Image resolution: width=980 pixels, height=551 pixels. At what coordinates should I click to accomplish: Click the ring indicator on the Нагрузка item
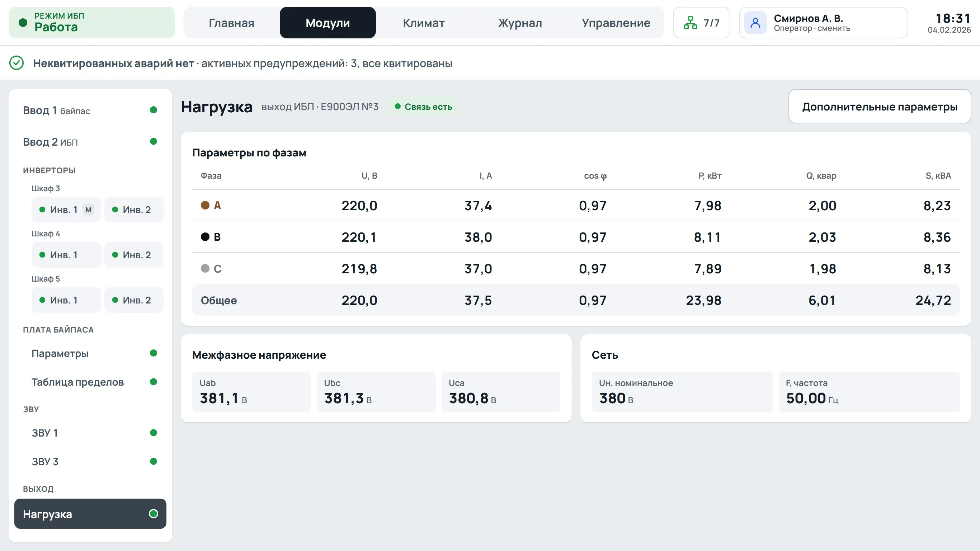point(153,514)
